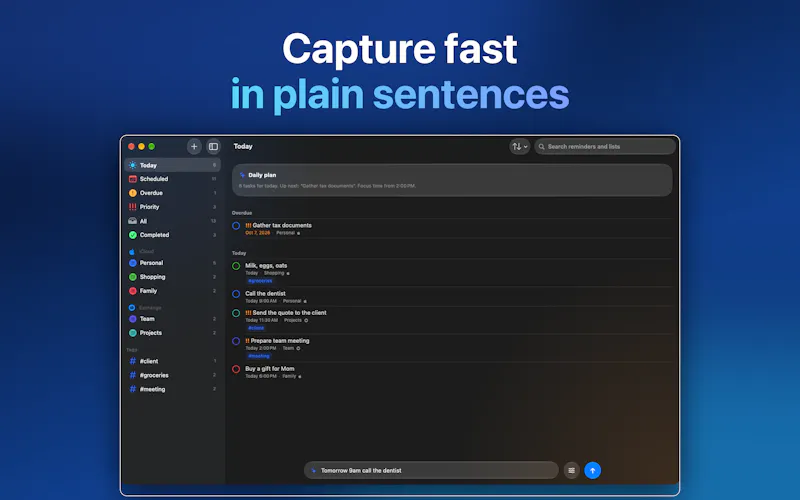
Task: Check off Send the quote to the client
Action: [x=236, y=313]
